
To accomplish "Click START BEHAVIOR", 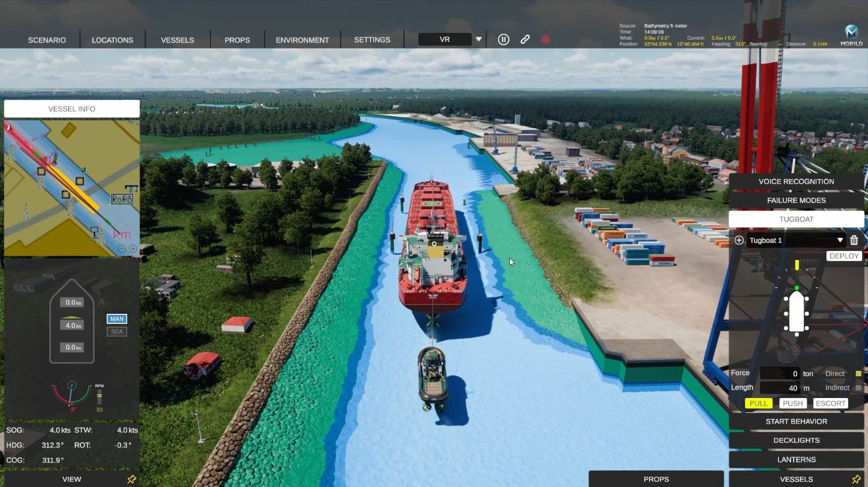I will [796, 421].
